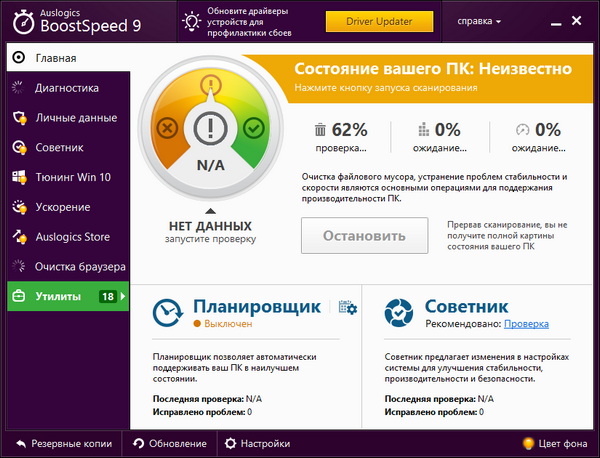Click the Утилиты briefcase icon
This screenshot has height=458, width=600.
pyautogui.click(x=19, y=296)
